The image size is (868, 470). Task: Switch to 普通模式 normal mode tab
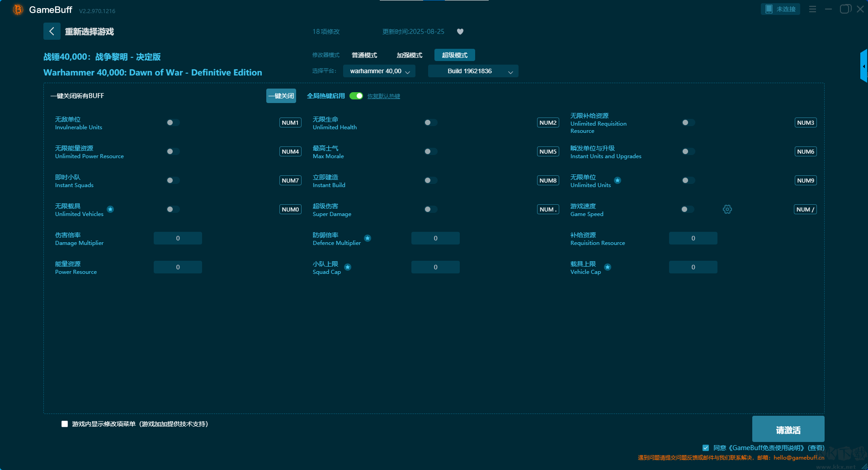click(364, 55)
